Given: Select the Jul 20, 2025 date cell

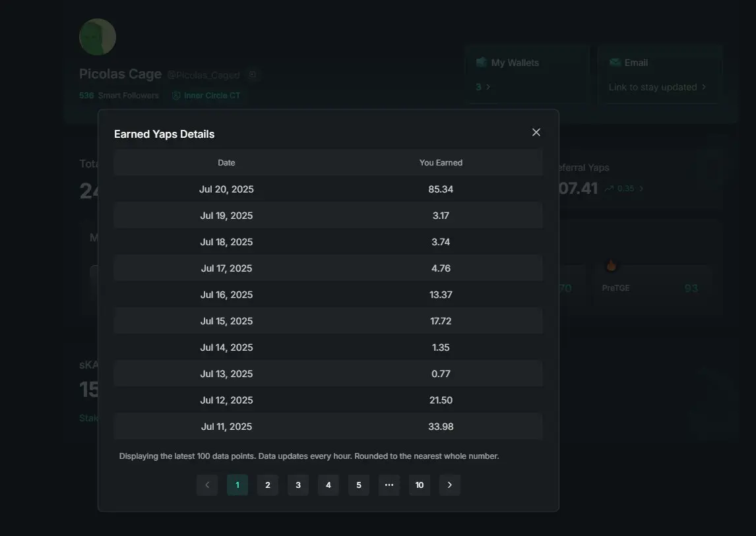Looking at the screenshot, I should [x=226, y=189].
